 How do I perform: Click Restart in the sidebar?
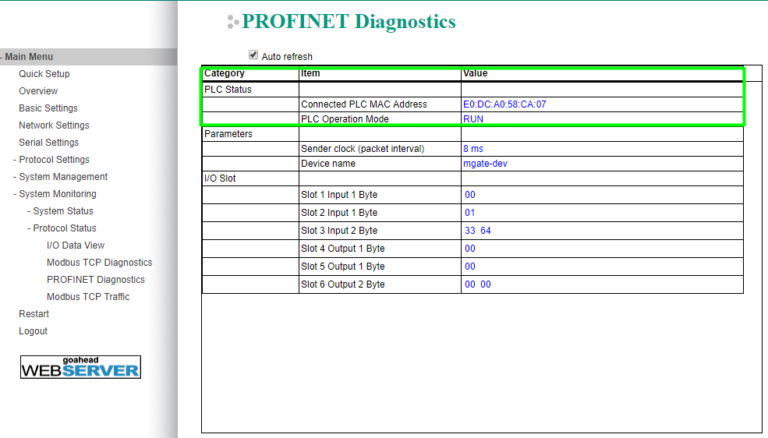[34, 314]
